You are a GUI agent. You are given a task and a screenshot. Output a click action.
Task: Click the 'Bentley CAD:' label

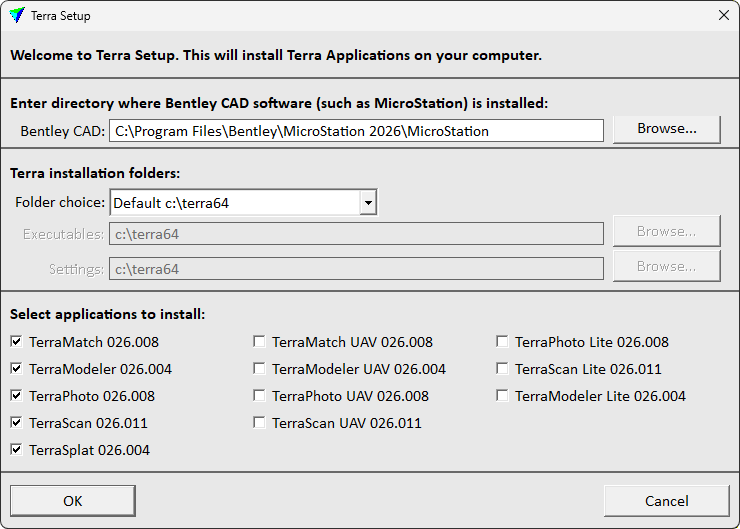pyautogui.click(x=63, y=131)
